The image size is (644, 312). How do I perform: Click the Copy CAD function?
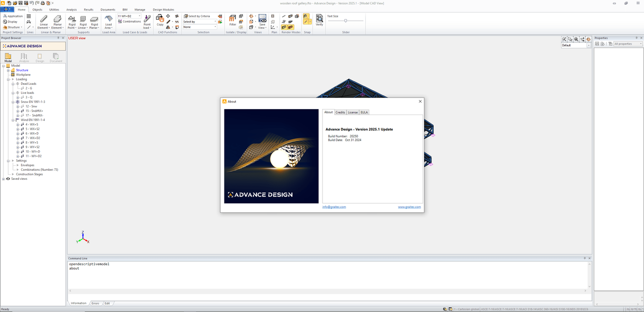[160, 20]
